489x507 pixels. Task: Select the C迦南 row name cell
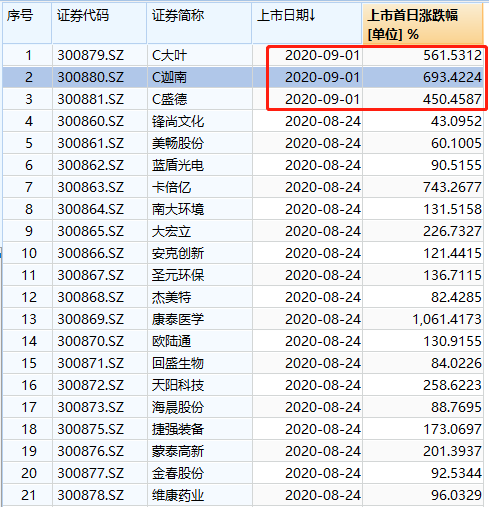(169, 77)
